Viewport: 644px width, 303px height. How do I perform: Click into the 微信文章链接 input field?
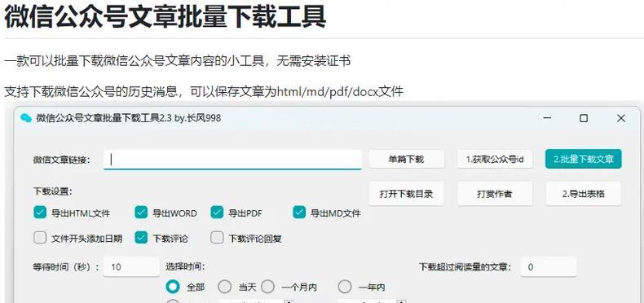232,160
